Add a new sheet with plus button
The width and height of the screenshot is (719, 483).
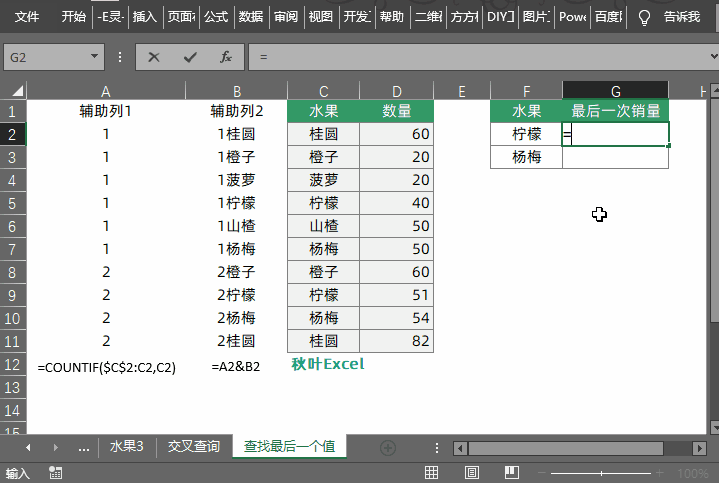pos(388,447)
